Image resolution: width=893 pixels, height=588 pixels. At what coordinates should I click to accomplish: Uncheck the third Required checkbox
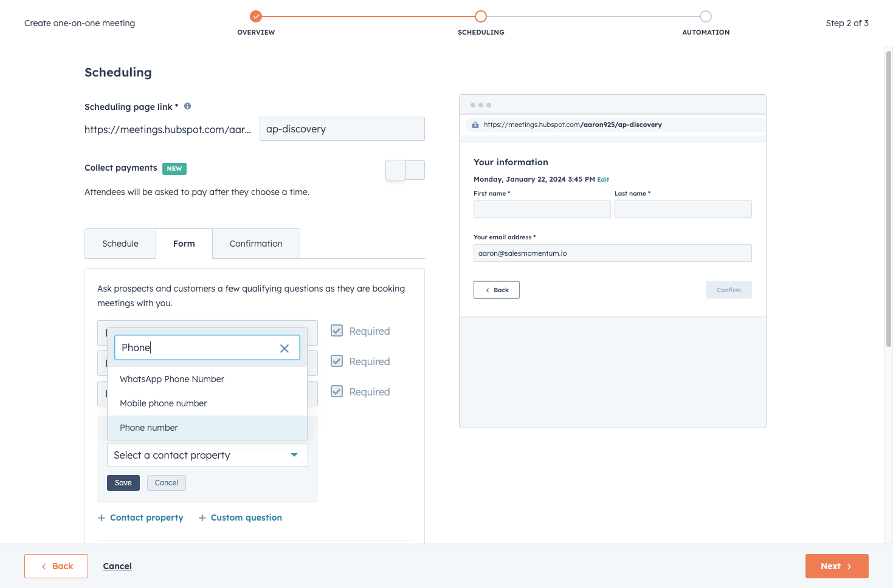click(x=337, y=391)
